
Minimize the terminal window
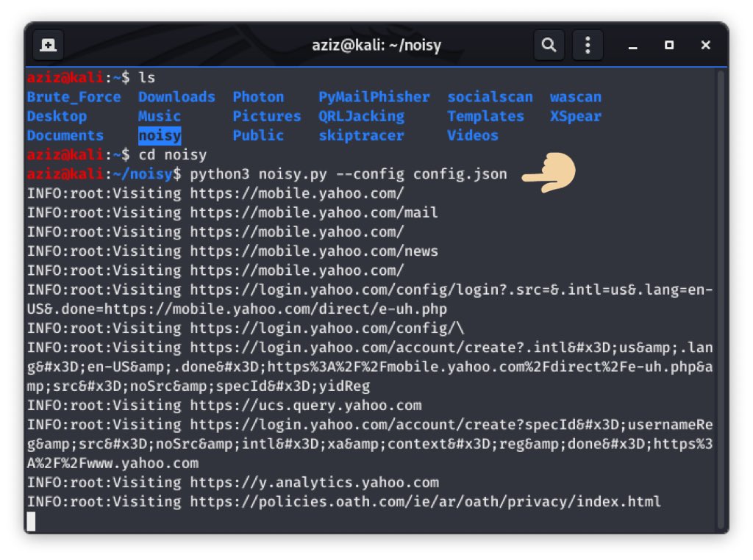tap(633, 45)
